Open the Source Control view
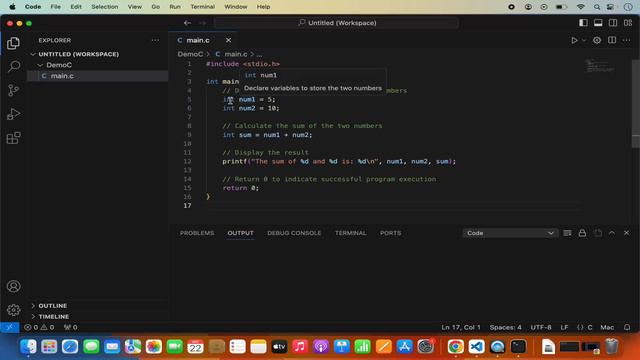The image size is (640, 360). pyautogui.click(x=13, y=90)
